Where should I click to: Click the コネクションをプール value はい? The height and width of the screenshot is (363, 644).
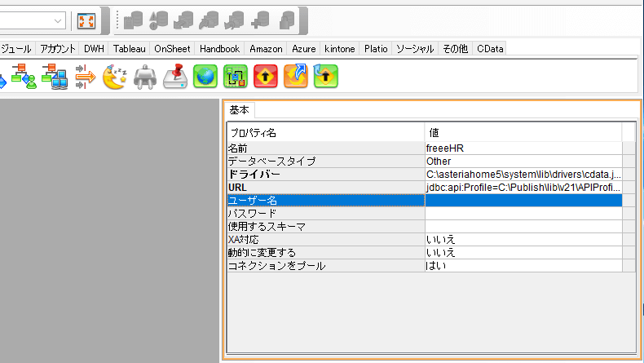(x=523, y=266)
